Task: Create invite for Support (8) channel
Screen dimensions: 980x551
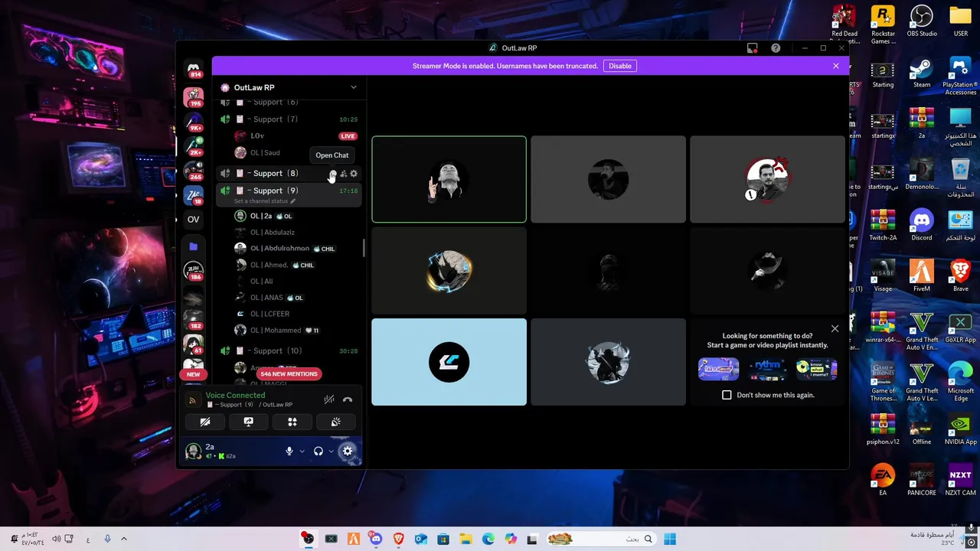Action: coord(343,174)
